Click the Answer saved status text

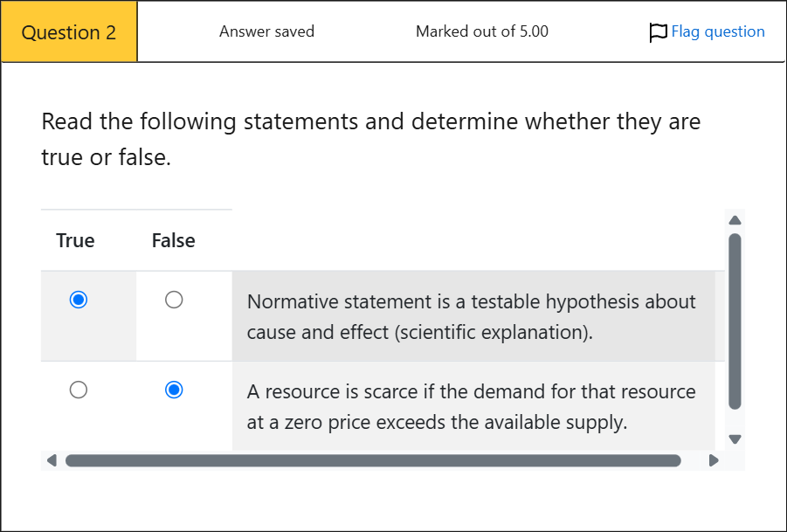266,32
